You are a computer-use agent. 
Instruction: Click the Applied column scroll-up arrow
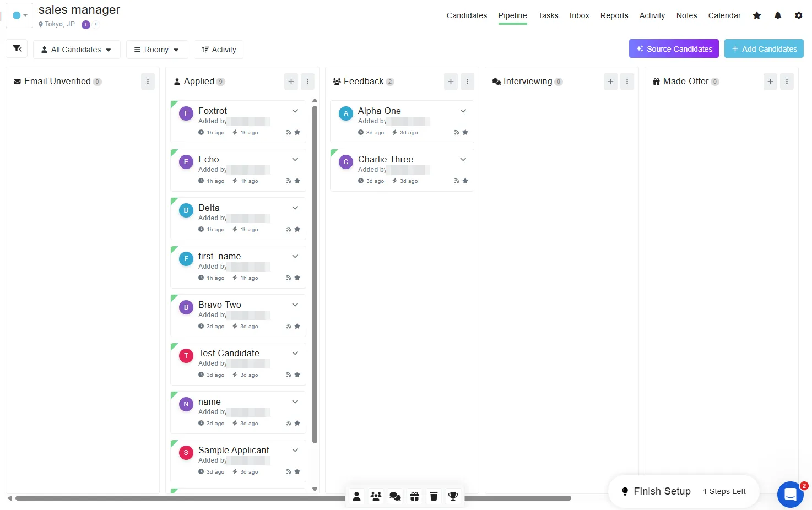(315, 101)
